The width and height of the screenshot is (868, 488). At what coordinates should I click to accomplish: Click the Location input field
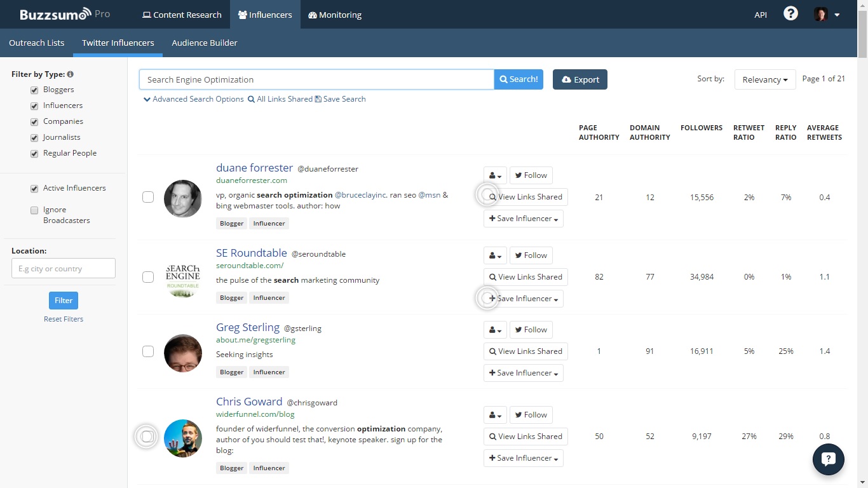64,268
